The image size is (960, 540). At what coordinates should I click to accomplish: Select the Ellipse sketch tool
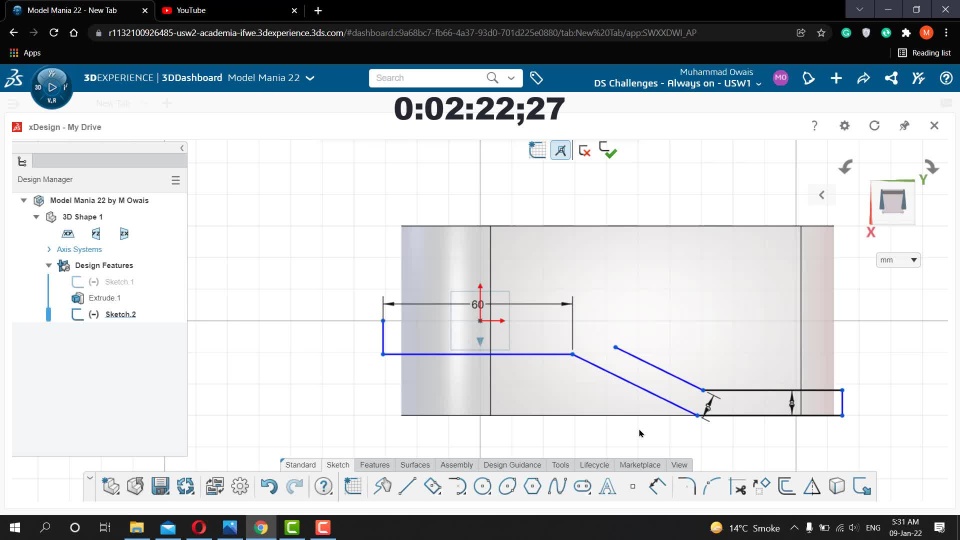coord(508,486)
